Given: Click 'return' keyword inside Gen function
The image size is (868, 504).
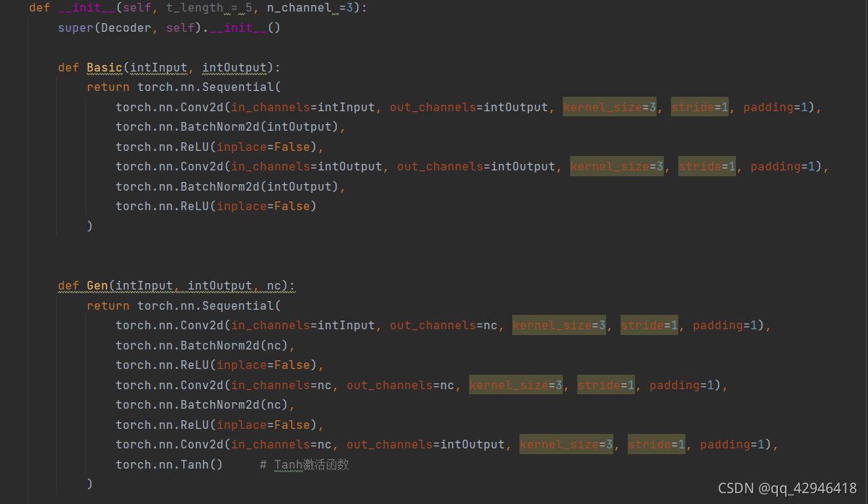Looking at the screenshot, I should [108, 305].
